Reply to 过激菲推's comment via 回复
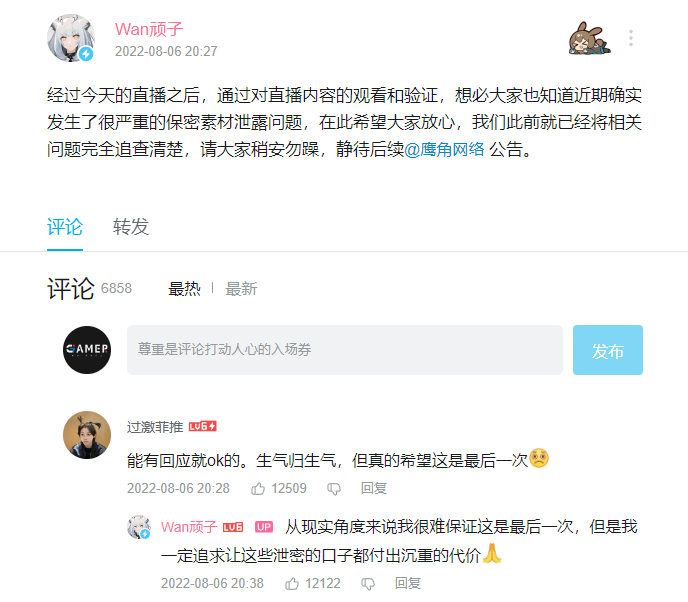The width and height of the screenshot is (688, 602). 374,488
